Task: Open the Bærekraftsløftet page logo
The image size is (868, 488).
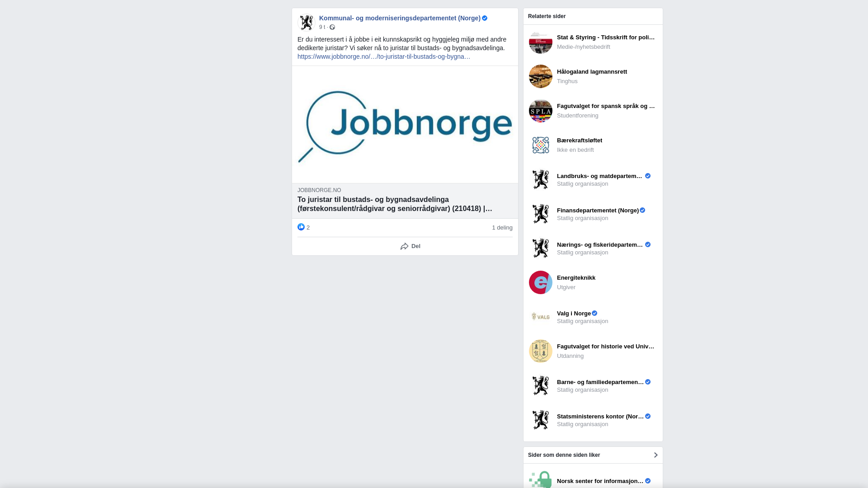Action: [540, 145]
